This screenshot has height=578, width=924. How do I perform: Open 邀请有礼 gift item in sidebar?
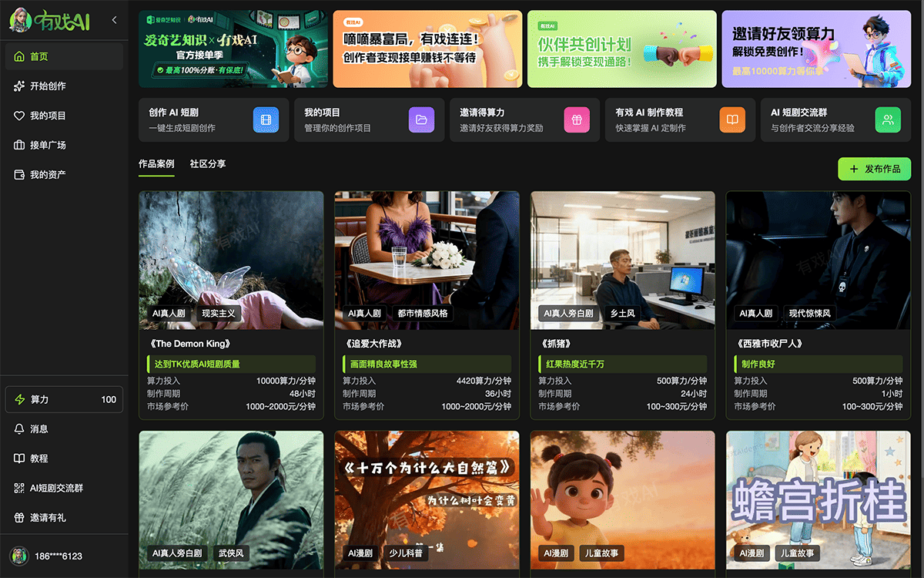47,517
